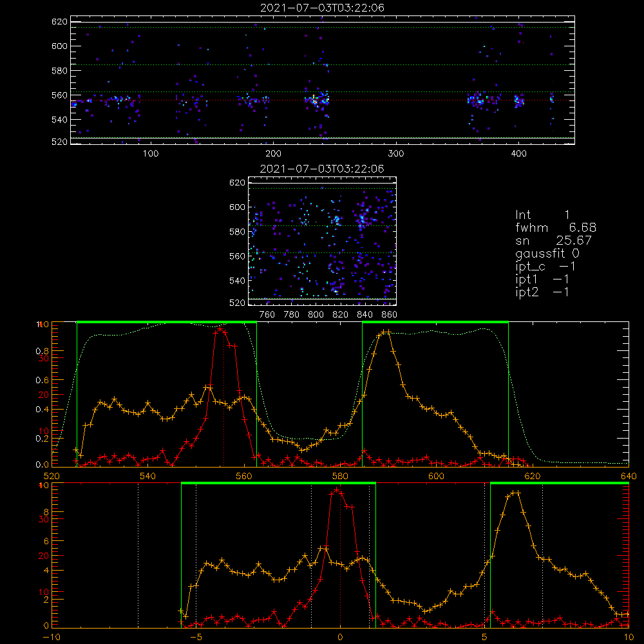
Task: Click y-axis label 600 on top image
Action: click(59, 46)
